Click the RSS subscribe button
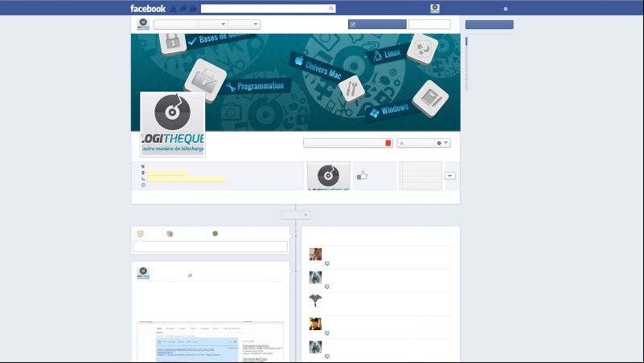644x363 pixels. click(x=415, y=143)
